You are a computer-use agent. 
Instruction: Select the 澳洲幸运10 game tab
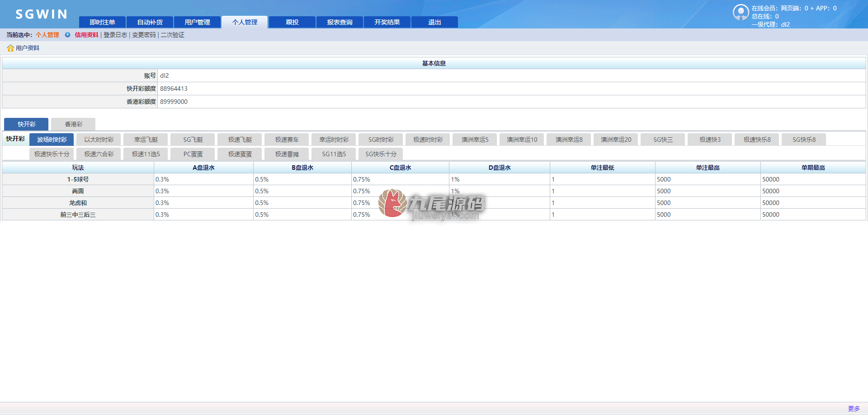(522, 140)
